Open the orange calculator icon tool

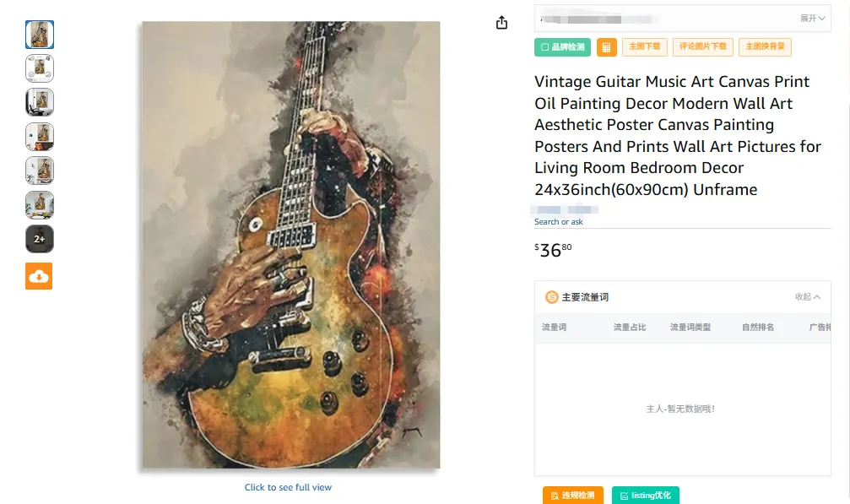(606, 47)
